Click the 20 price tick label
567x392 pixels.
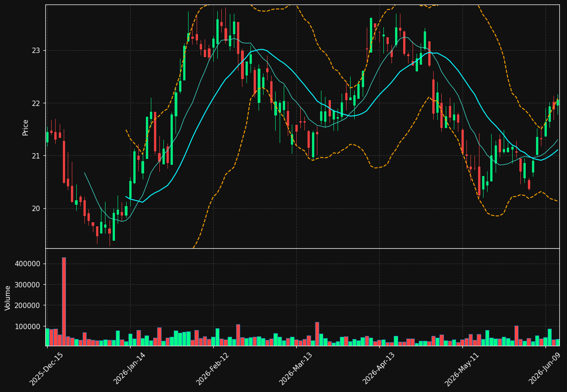36,208
